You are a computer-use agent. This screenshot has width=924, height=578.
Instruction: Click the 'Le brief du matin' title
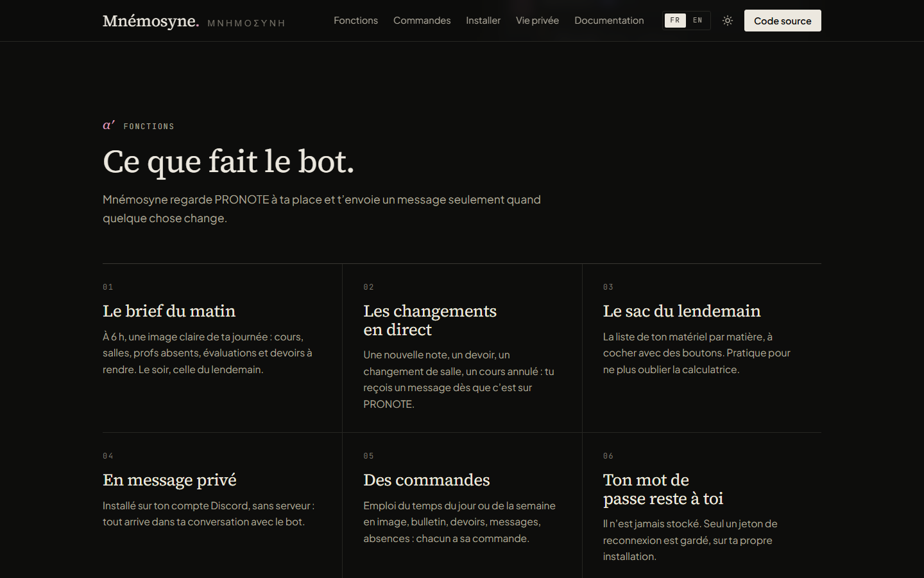point(169,311)
